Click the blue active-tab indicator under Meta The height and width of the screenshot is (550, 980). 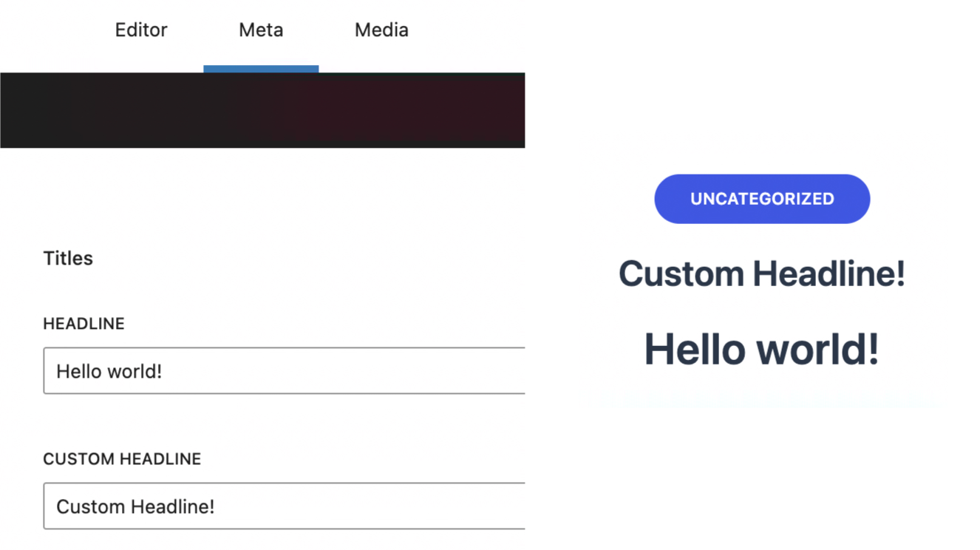261,69
